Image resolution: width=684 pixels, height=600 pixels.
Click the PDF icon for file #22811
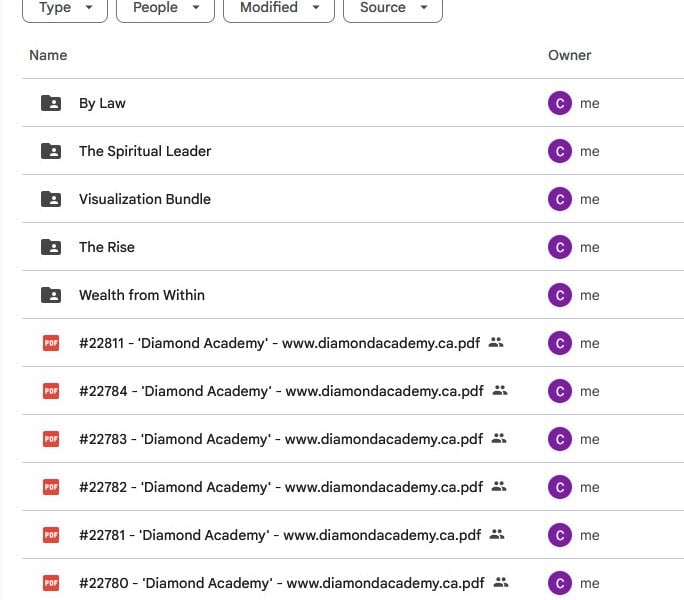click(51, 343)
